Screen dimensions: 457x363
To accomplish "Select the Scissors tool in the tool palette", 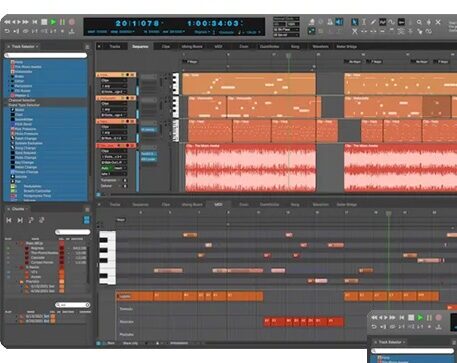I will 355,31.
